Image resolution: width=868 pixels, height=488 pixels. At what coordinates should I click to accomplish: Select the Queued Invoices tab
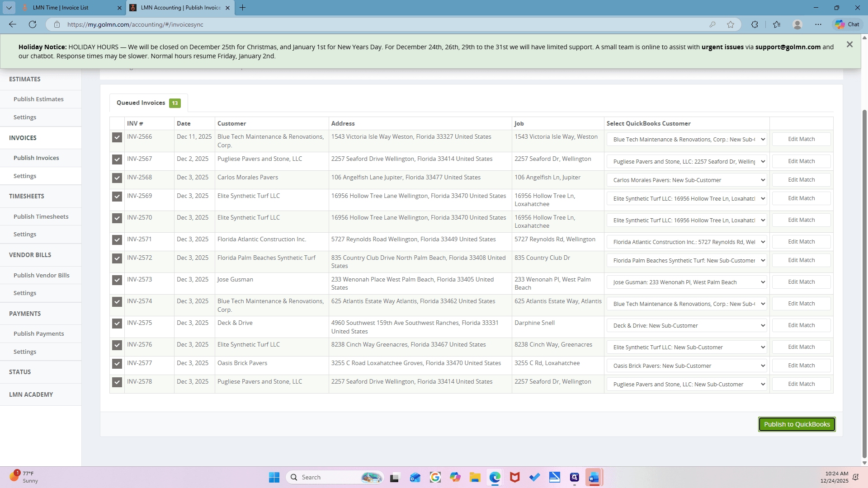pos(148,103)
